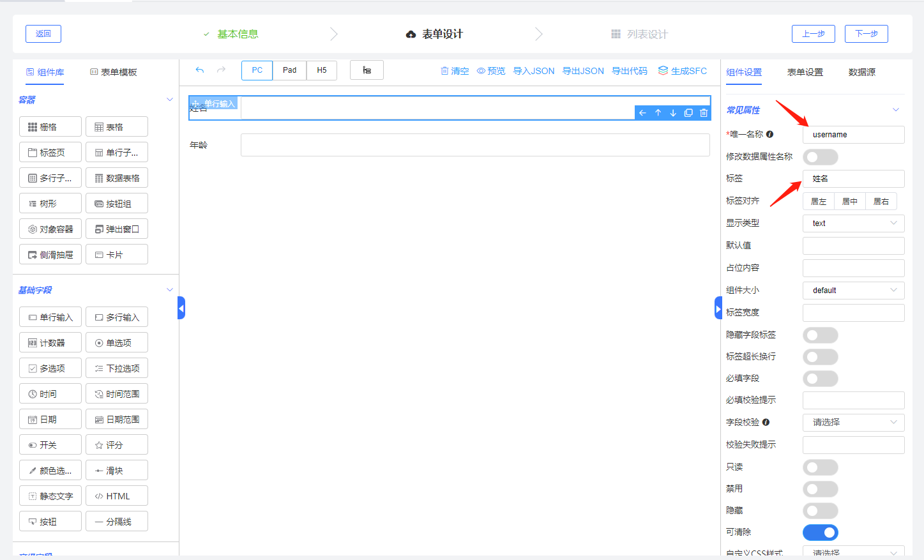Click the 导出JSON link
Image resolution: width=924 pixels, height=560 pixels.
583,71
